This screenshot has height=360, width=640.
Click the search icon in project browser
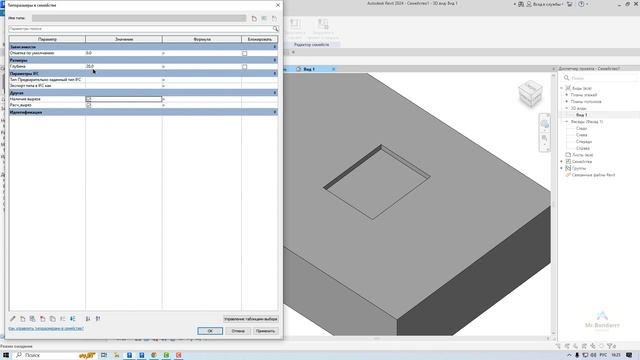pyautogui.click(x=566, y=78)
